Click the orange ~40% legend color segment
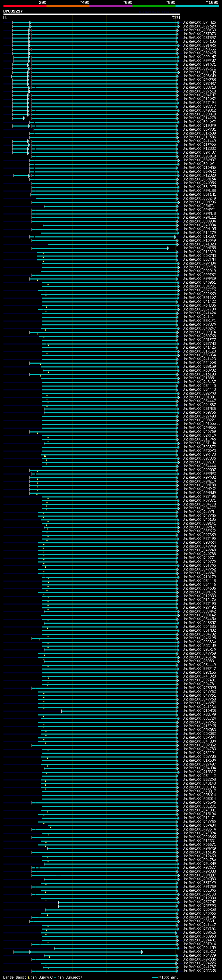This screenshot has height=980, width=222. (68, 6)
